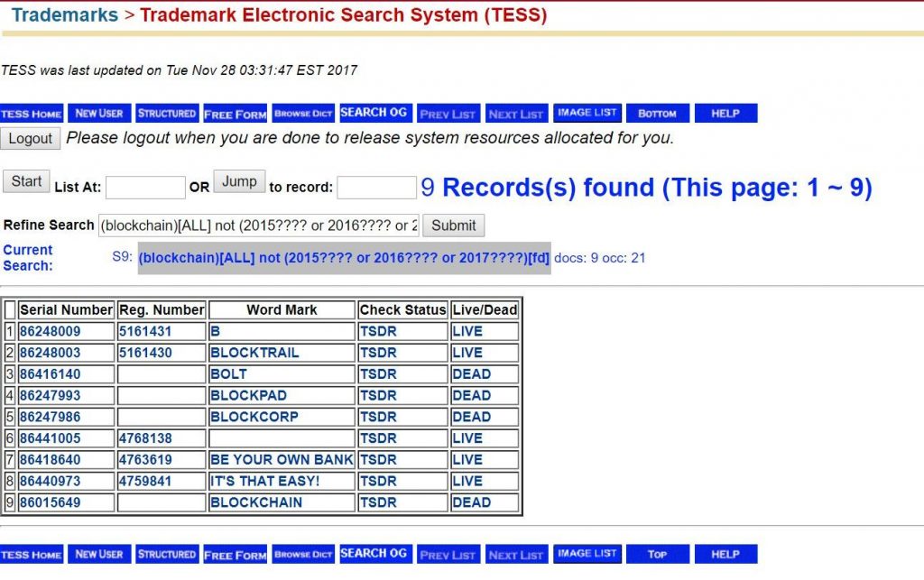Open Image List from the bottom bar
Viewport: 924px width, 580px height.
(x=587, y=554)
